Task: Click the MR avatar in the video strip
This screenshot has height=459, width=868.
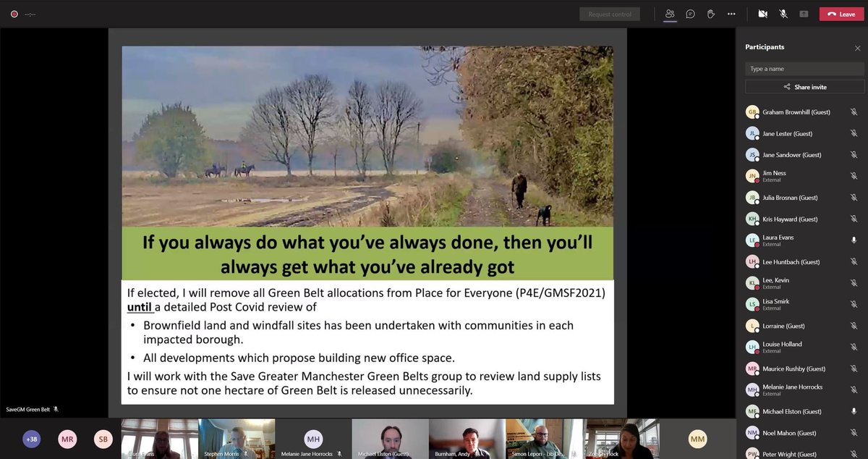Action: (67, 439)
